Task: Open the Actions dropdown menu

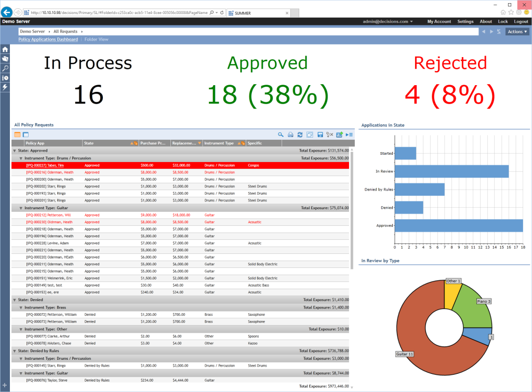Action: (516, 31)
